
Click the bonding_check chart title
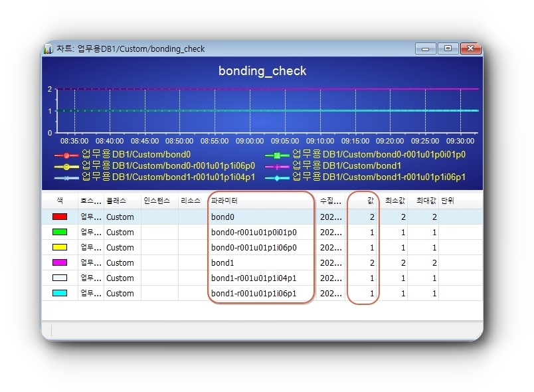click(262, 71)
